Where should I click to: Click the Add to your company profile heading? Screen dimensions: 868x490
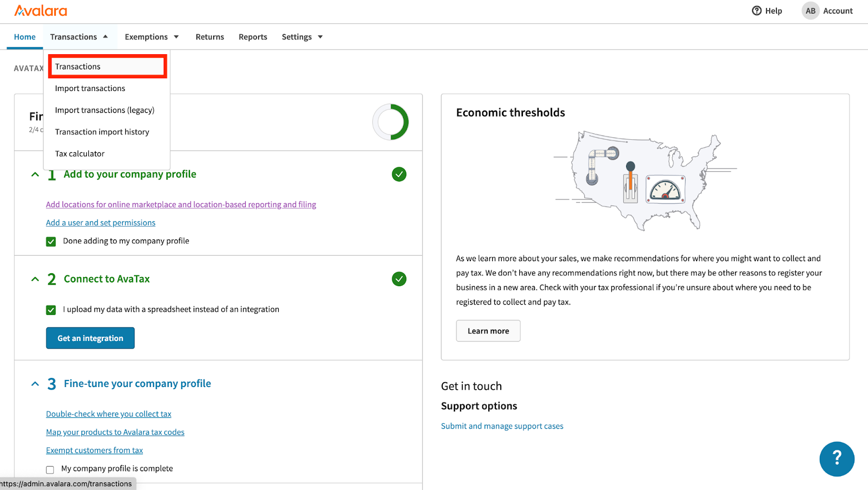[130, 175]
